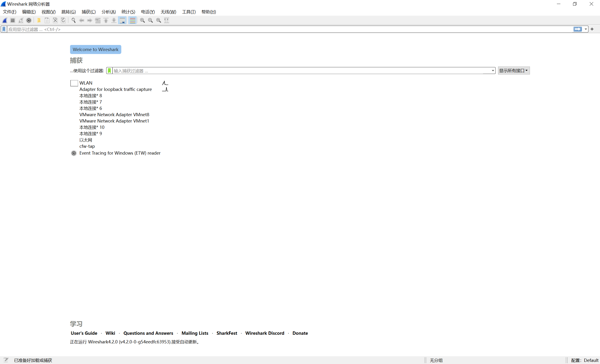Viewport: 600px width, 364px height.
Task: Open the 统计(S) menu
Action: click(128, 12)
